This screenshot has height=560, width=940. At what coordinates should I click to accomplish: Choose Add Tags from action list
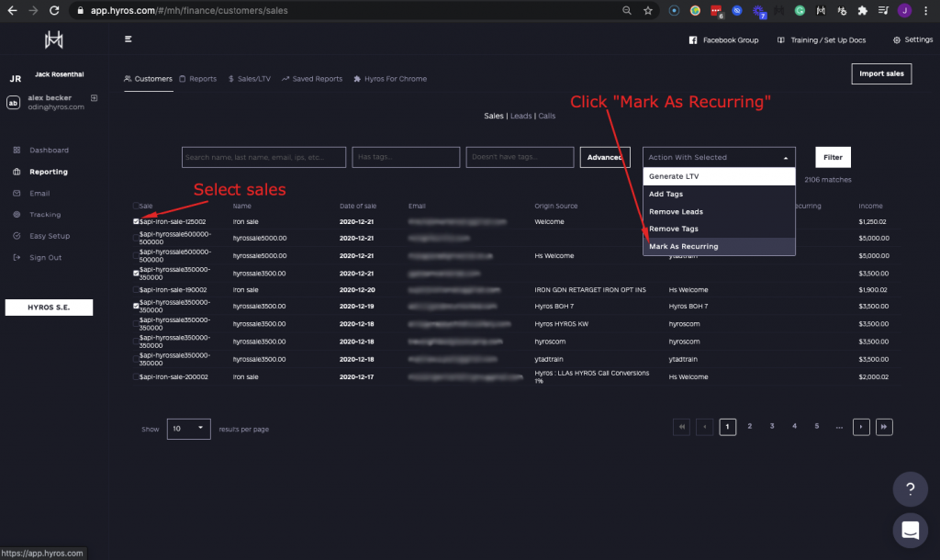[x=719, y=194]
